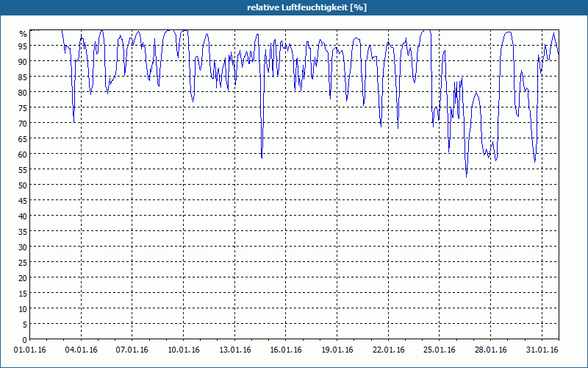Image resolution: width=588 pixels, height=368 pixels.
Task: Click the y-axis value 35
Action: click(23, 232)
